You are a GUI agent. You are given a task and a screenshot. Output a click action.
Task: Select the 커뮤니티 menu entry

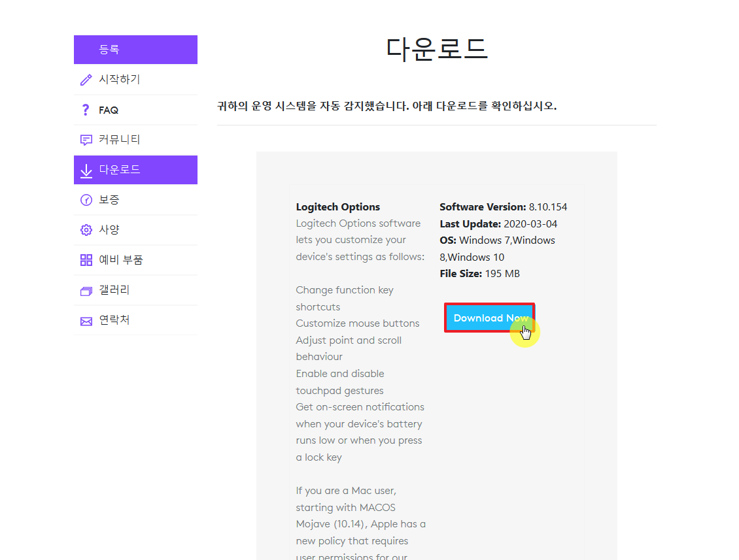pyautogui.click(x=136, y=139)
